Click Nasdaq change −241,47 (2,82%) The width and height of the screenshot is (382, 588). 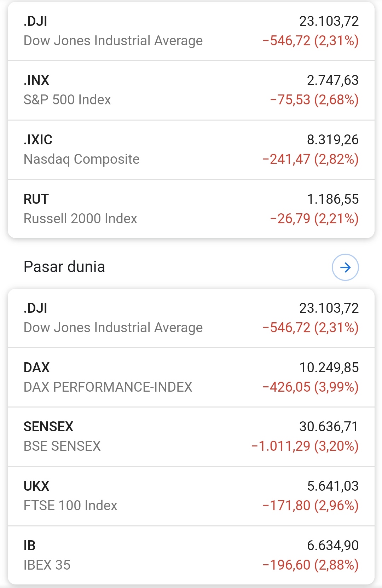(x=310, y=159)
